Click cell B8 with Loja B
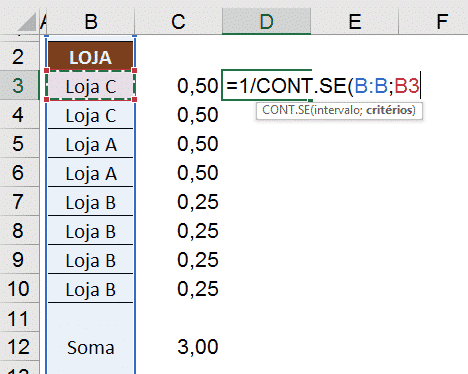This screenshot has height=374, width=468. [91, 230]
